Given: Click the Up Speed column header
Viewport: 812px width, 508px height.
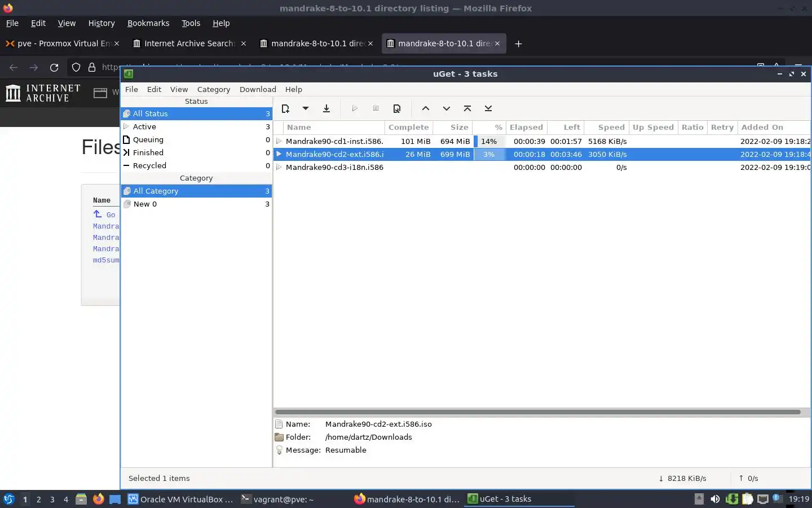Looking at the screenshot, I should (x=653, y=127).
